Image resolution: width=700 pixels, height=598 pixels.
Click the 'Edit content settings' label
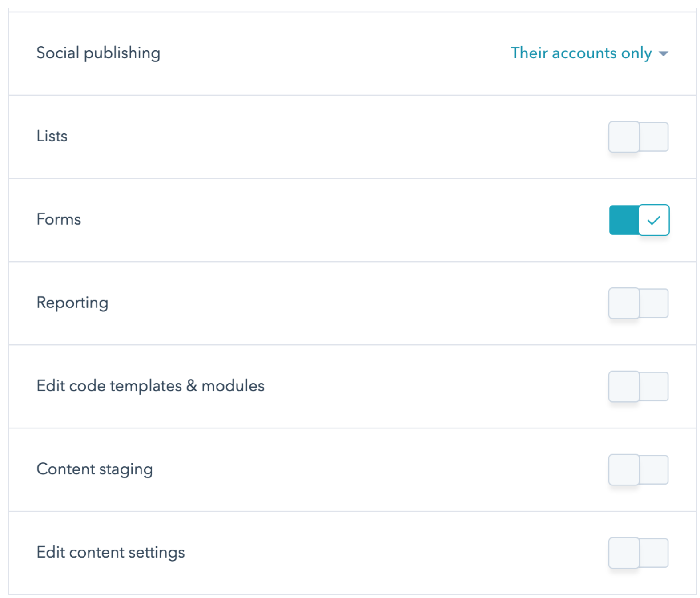[110, 552]
